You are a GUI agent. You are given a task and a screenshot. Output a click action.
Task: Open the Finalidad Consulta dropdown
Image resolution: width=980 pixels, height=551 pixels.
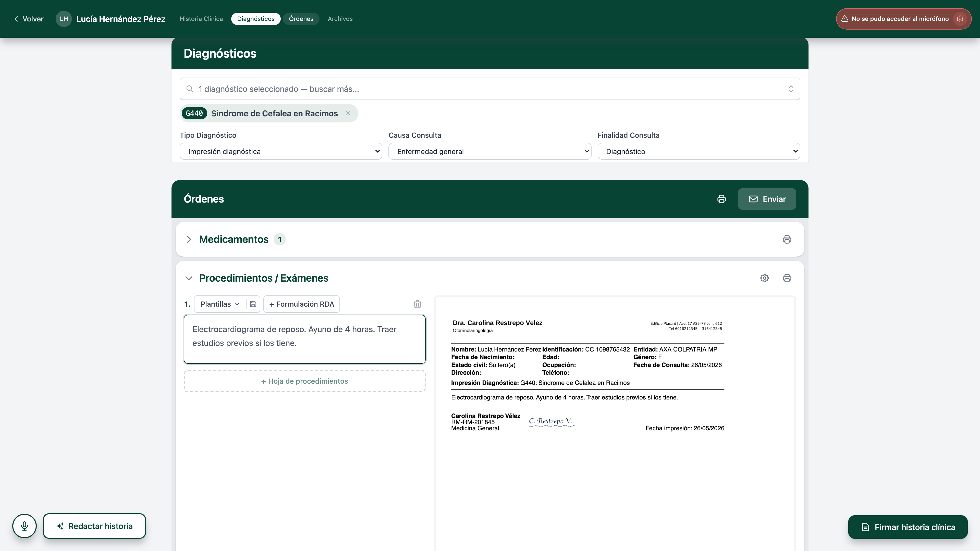pos(699,151)
